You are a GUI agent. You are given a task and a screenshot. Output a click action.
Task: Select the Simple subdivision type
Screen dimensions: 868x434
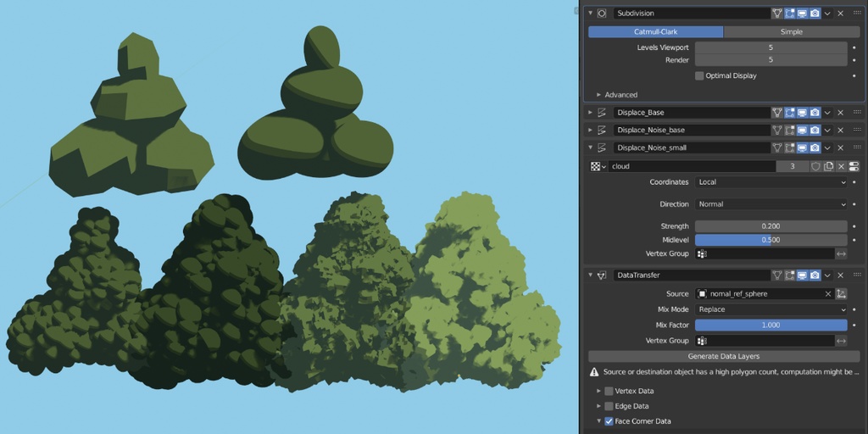tap(791, 32)
